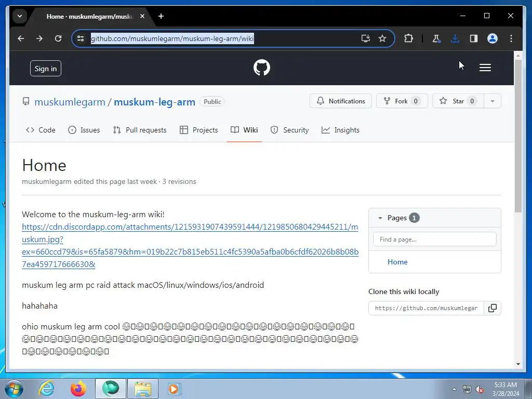The width and height of the screenshot is (532, 399).
Task: Open the taskbar clock showing 5:33 AM
Action: tap(506, 389)
